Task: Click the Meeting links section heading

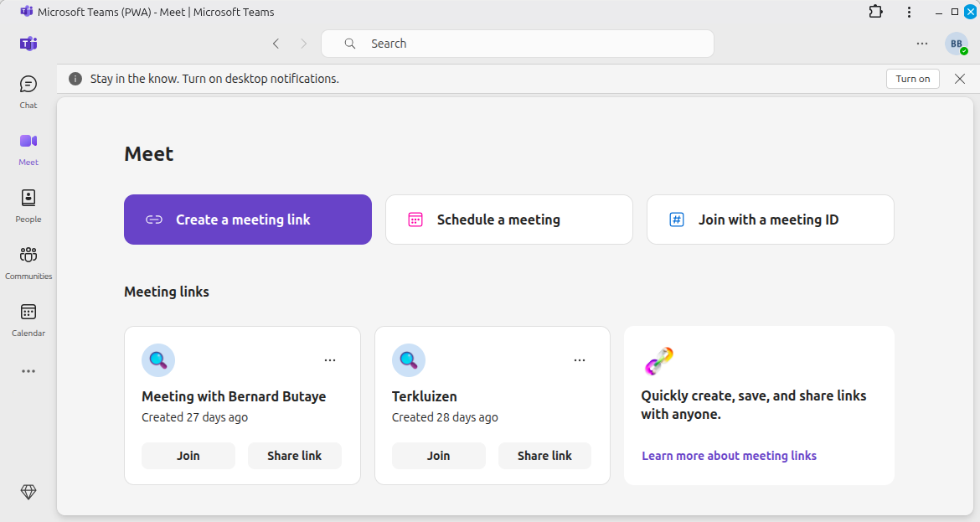Action: tap(166, 292)
